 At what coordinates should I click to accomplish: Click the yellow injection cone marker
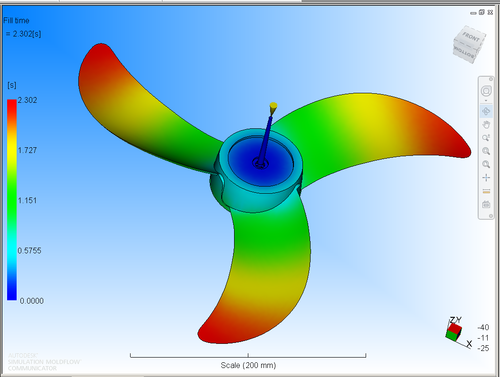pyautogui.click(x=273, y=107)
